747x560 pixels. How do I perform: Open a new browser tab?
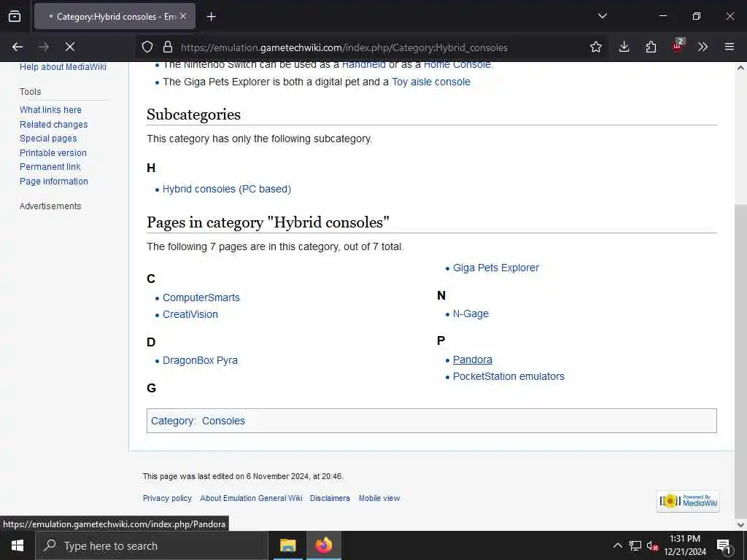[211, 17]
